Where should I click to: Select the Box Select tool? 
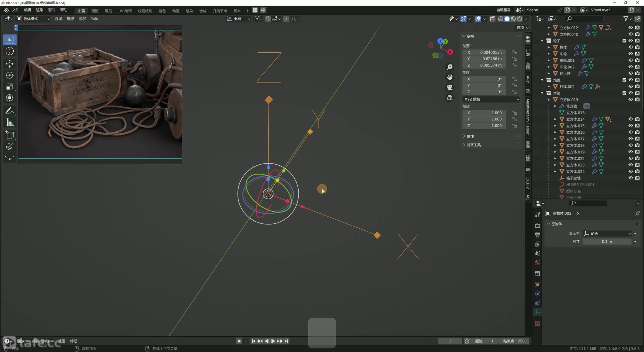click(x=10, y=40)
